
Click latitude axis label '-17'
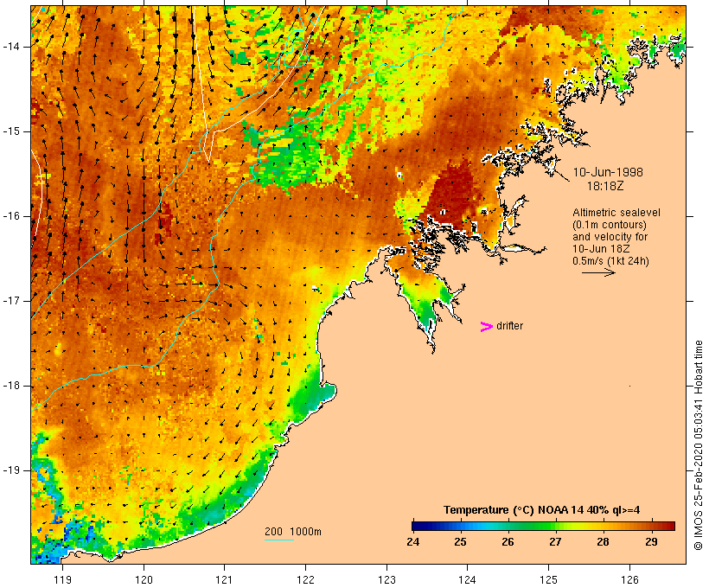pos(10,301)
